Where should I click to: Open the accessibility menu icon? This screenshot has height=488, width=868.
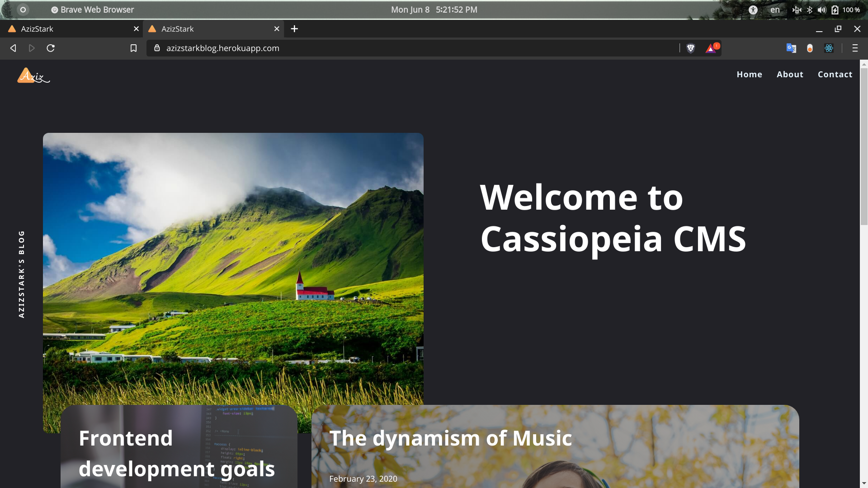pos(753,9)
